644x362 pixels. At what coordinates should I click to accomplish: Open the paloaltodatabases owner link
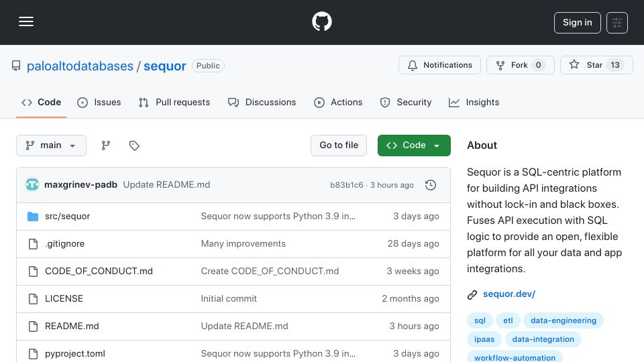tap(80, 66)
